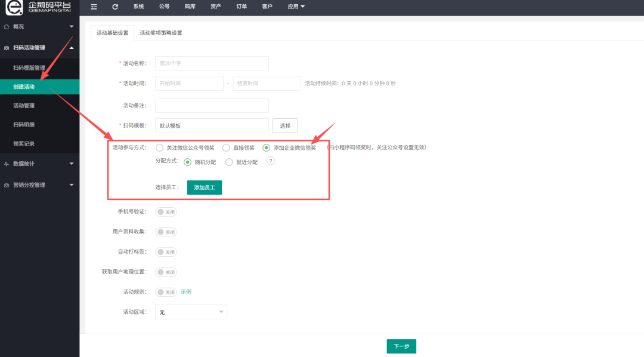Click the home icon beside 概况
The width and height of the screenshot is (644, 357).
coord(7,27)
